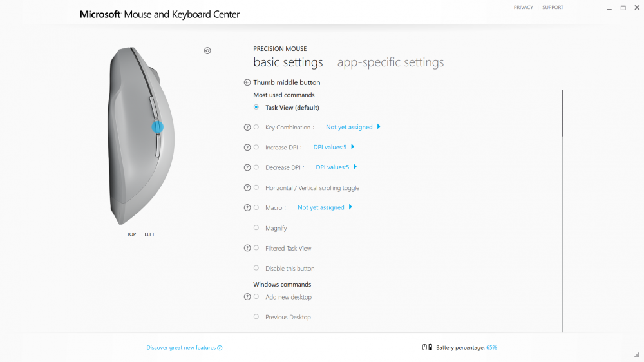Expand DPI values arrow for Increase DPI

352,147
